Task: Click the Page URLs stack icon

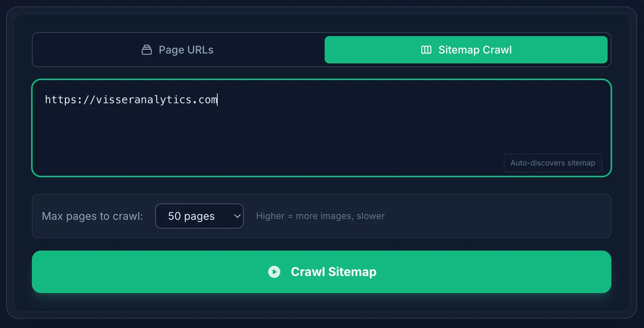Action: point(147,50)
